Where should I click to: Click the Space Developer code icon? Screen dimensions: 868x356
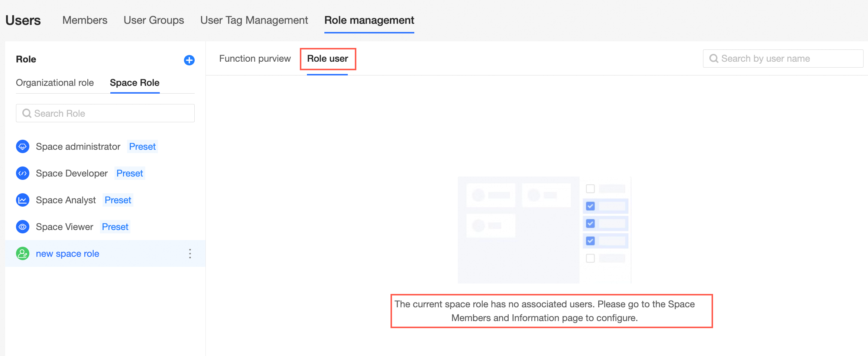pos(23,173)
